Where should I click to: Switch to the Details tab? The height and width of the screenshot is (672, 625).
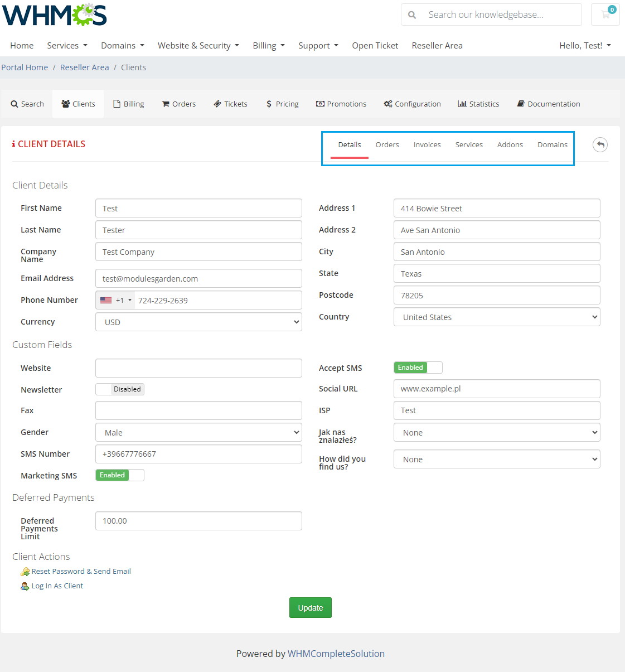click(350, 145)
